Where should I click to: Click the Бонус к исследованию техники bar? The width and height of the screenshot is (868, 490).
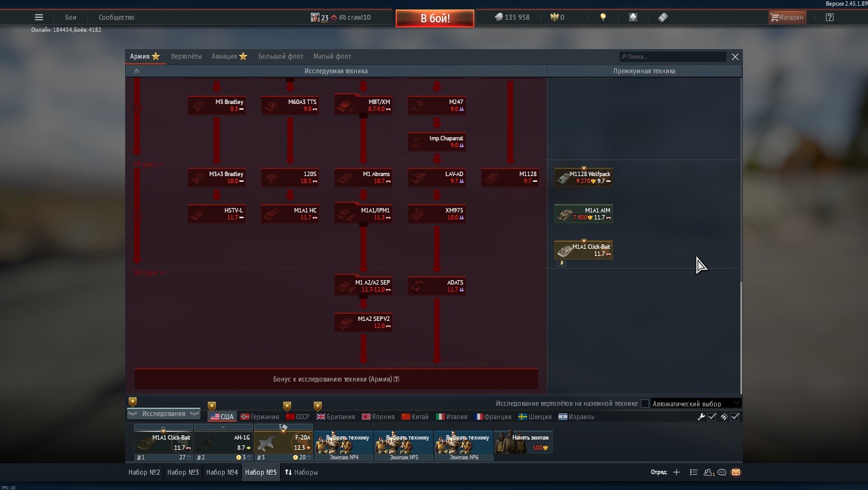point(336,379)
